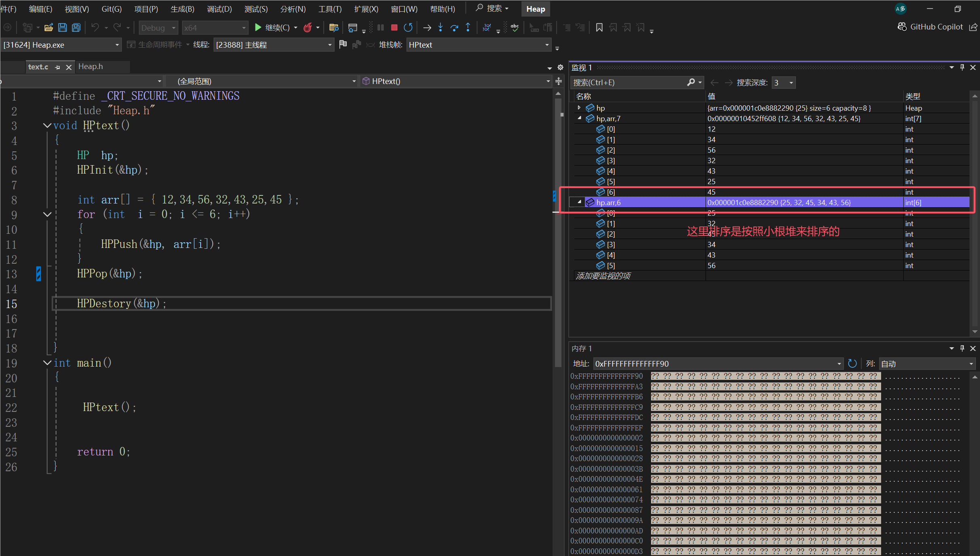The height and width of the screenshot is (556, 980).
Task: Toggle the pin on the text.c tab
Action: [x=57, y=67]
